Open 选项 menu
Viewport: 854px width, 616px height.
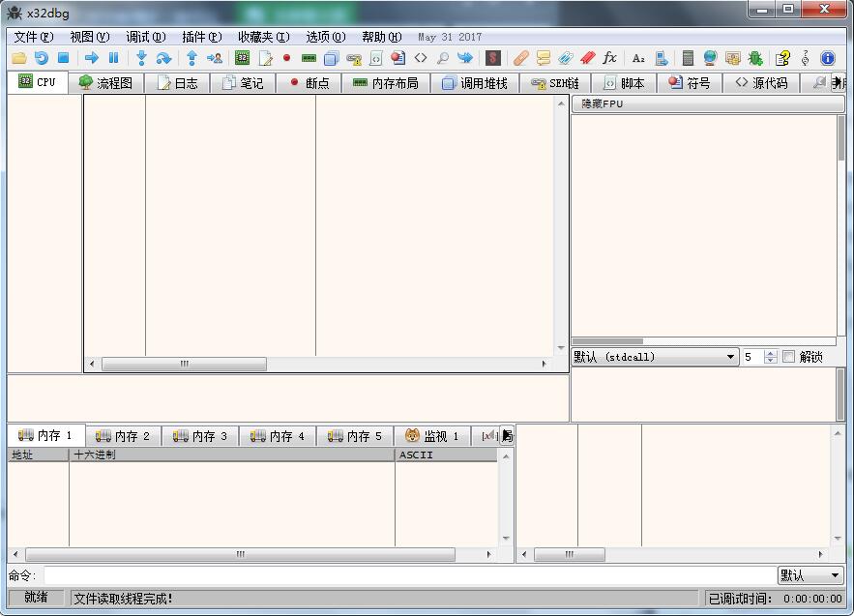click(326, 37)
